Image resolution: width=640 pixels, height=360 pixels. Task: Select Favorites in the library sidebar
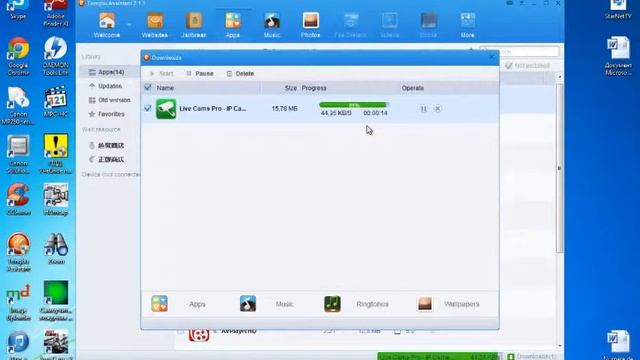pos(107,114)
